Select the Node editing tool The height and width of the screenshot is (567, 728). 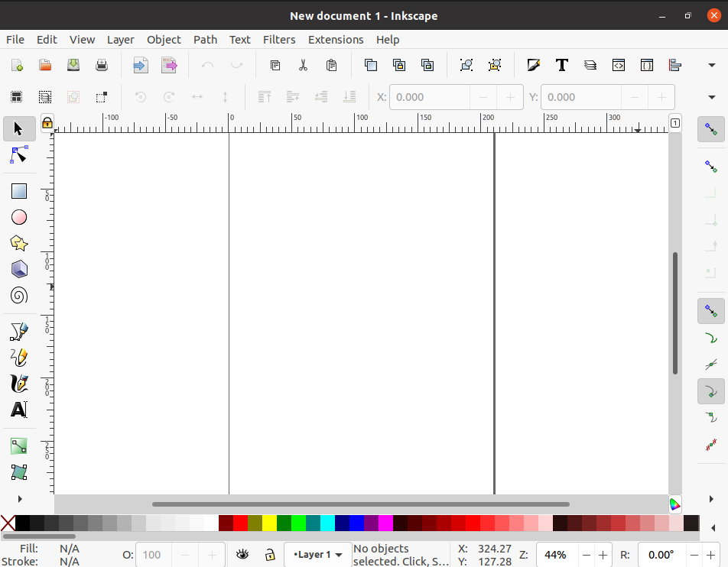coord(18,155)
